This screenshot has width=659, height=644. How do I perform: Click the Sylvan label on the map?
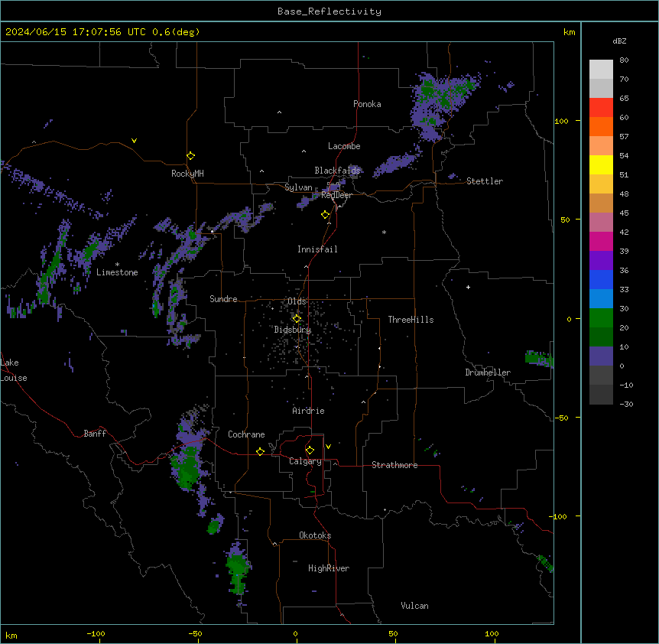tap(298, 187)
